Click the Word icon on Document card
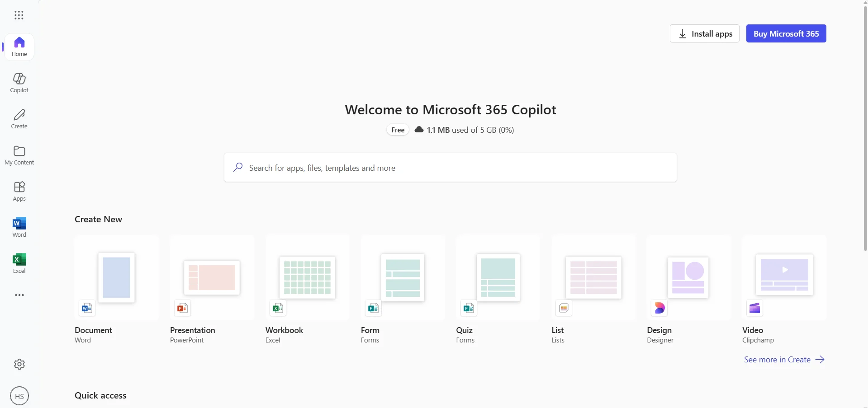This screenshot has width=868, height=408. (87, 308)
